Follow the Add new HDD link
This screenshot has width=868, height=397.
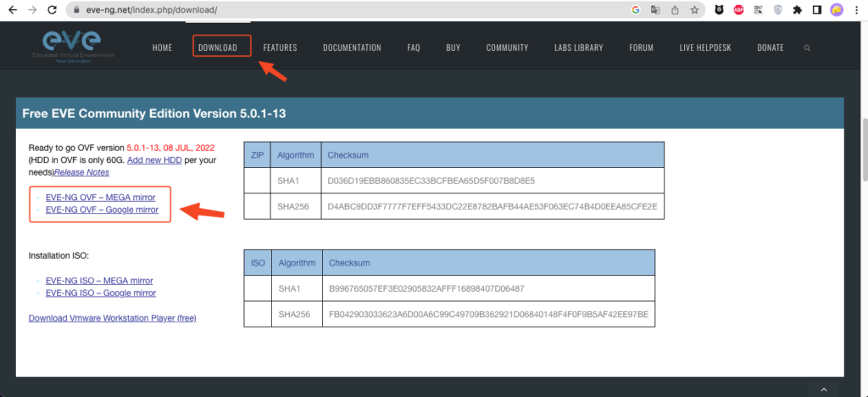pos(155,160)
